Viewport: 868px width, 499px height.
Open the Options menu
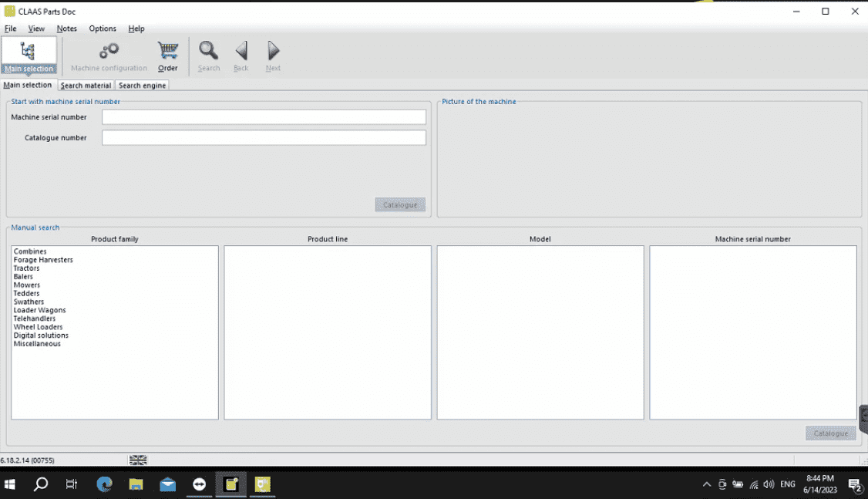[103, 29]
